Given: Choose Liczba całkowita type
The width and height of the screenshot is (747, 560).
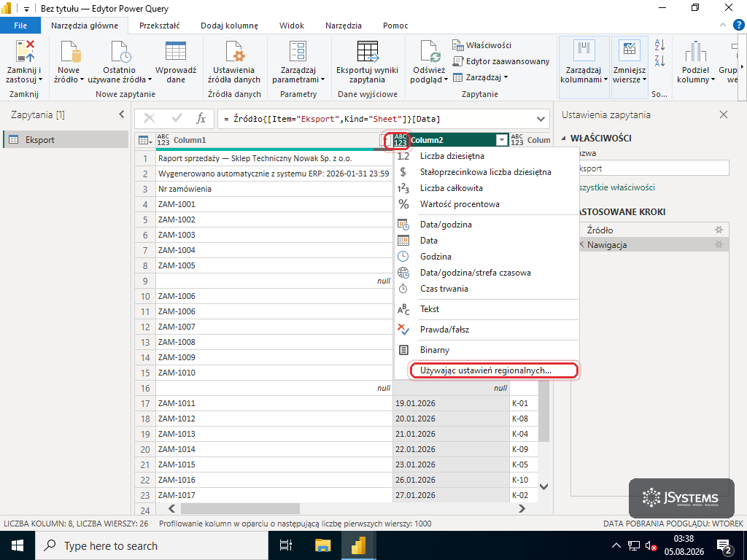Looking at the screenshot, I should point(487,188).
